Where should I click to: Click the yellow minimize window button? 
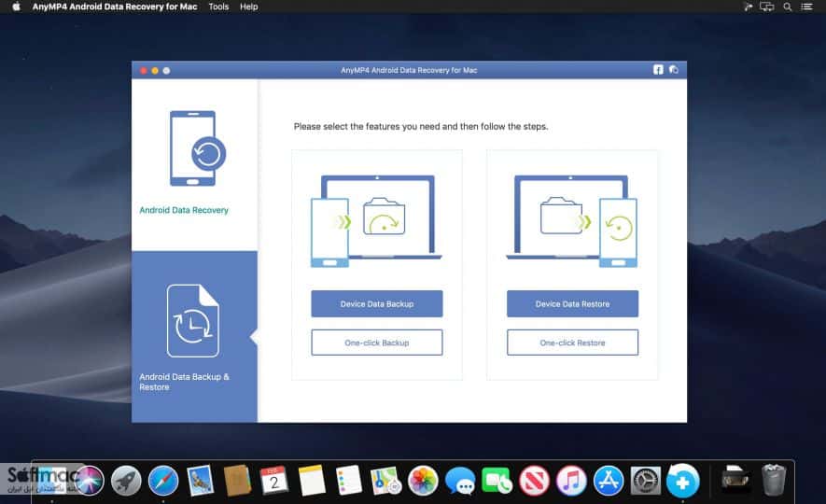tap(155, 70)
